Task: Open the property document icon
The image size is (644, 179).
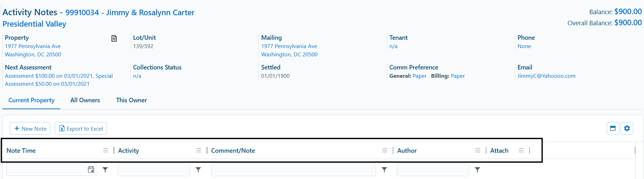Action: click(x=114, y=38)
